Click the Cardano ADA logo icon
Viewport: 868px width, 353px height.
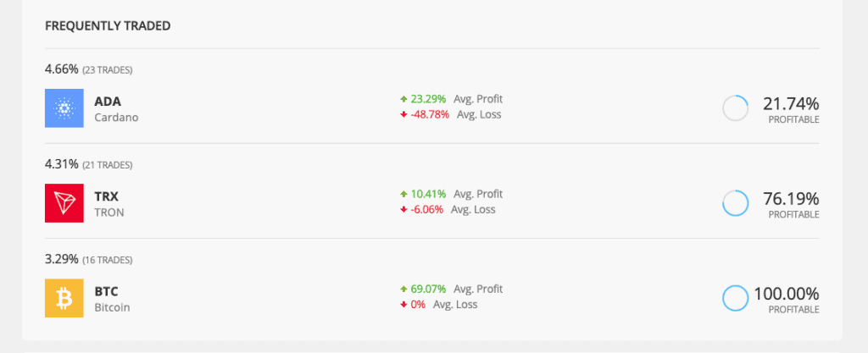[x=64, y=108]
